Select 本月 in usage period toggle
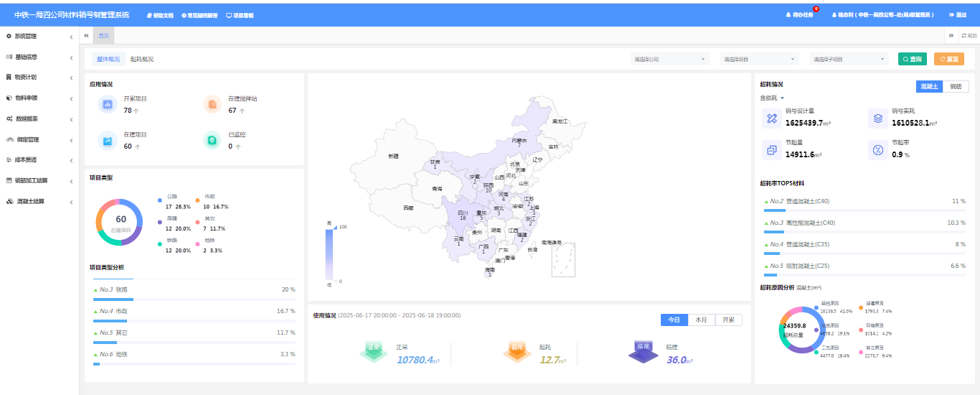This screenshot has width=980, height=395. [701, 320]
